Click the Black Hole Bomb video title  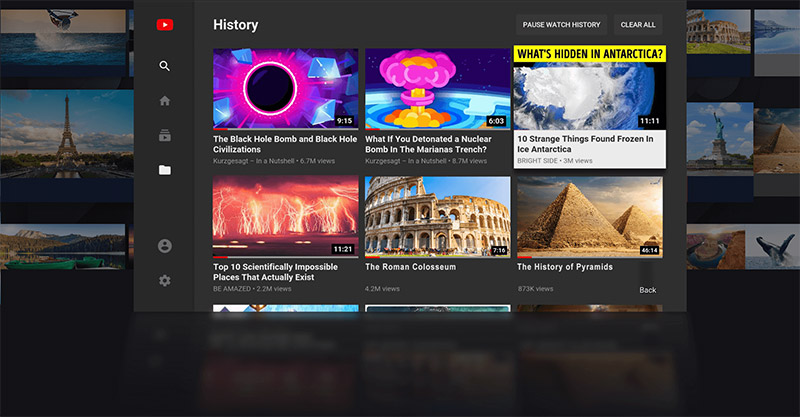[x=285, y=144]
